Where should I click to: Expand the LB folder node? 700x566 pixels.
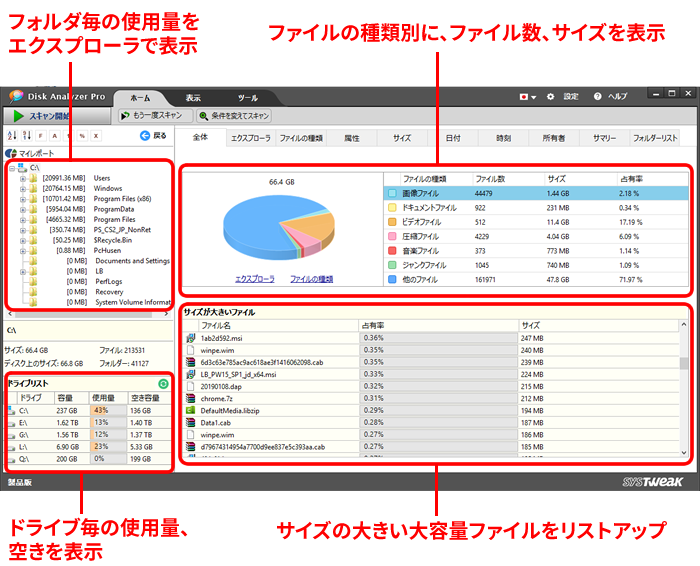point(23,271)
